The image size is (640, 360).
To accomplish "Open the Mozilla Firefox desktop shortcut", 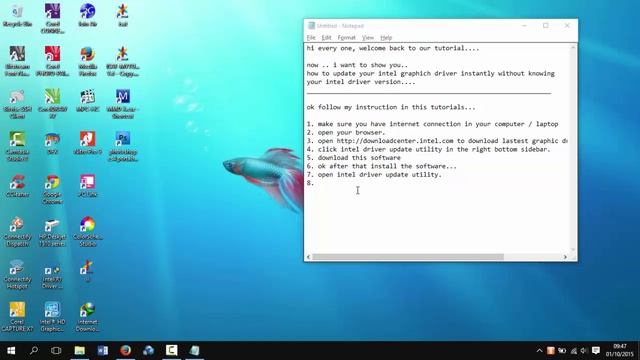I will point(87,61).
